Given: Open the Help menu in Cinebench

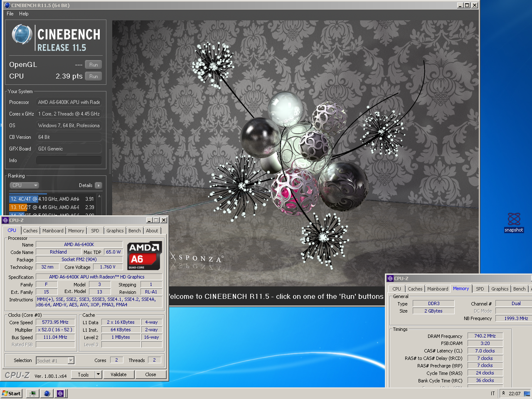Looking at the screenshot, I should pyautogui.click(x=24, y=14).
